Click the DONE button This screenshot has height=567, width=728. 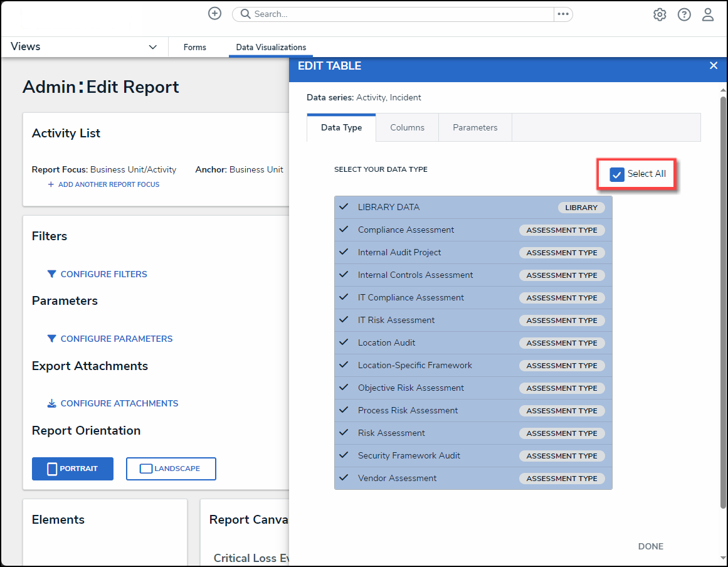(650, 546)
